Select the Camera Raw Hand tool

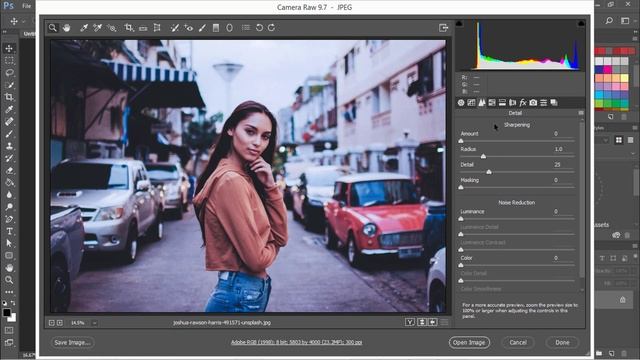[67, 28]
